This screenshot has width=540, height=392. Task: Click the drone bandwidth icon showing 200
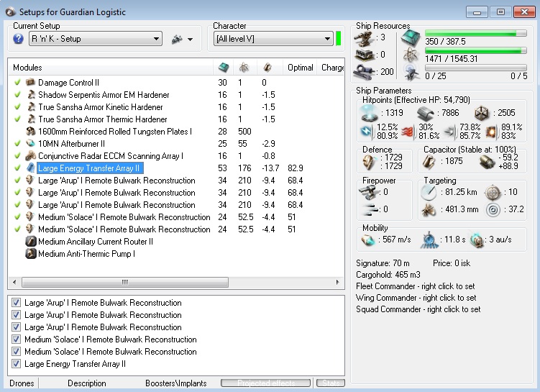(363, 71)
